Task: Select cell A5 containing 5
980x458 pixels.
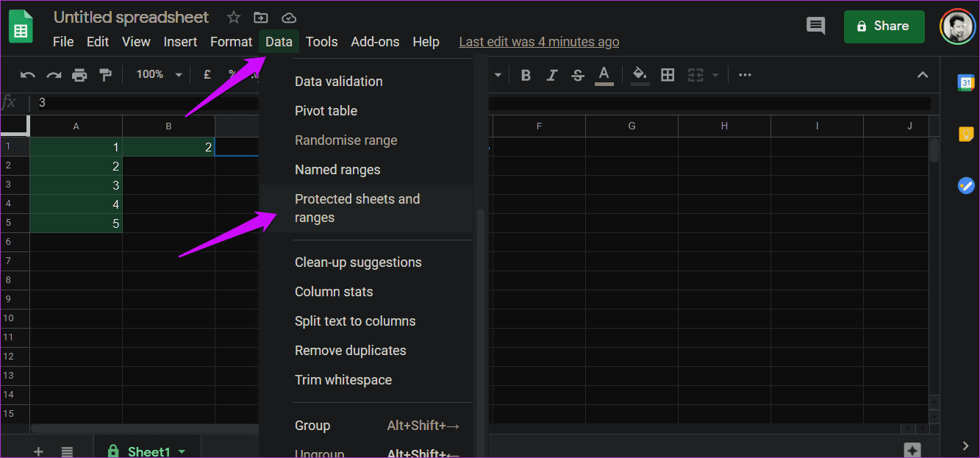Action: pos(76,223)
